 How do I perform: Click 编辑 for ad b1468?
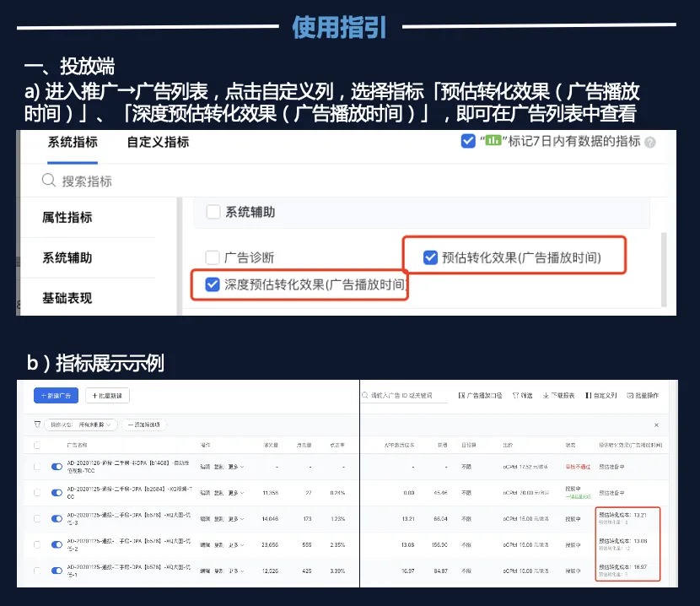205,467
